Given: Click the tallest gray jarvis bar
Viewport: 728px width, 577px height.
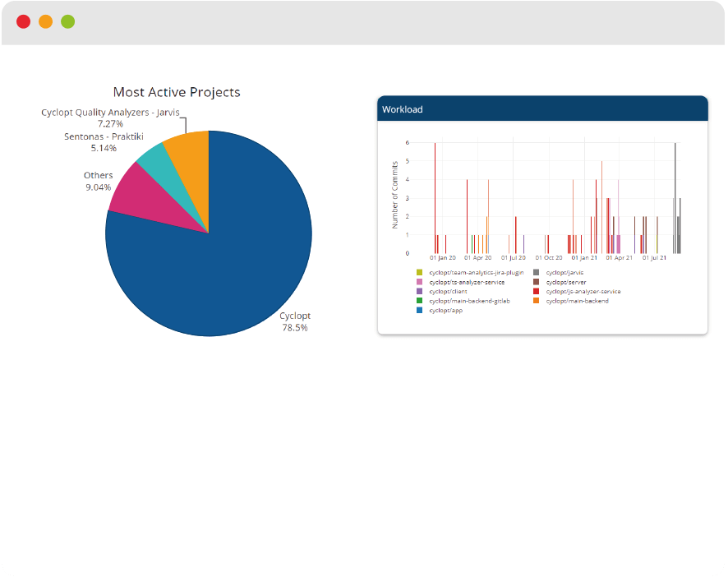Looking at the screenshot, I should (x=675, y=198).
